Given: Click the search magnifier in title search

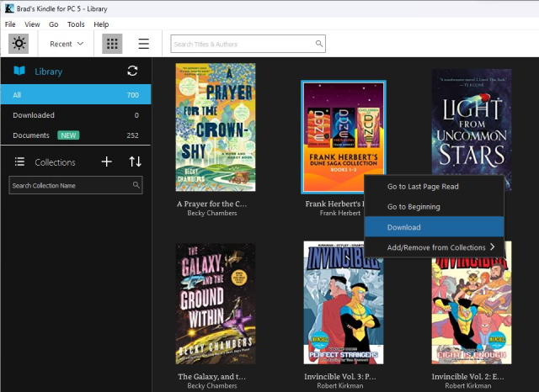Looking at the screenshot, I should click(319, 44).
